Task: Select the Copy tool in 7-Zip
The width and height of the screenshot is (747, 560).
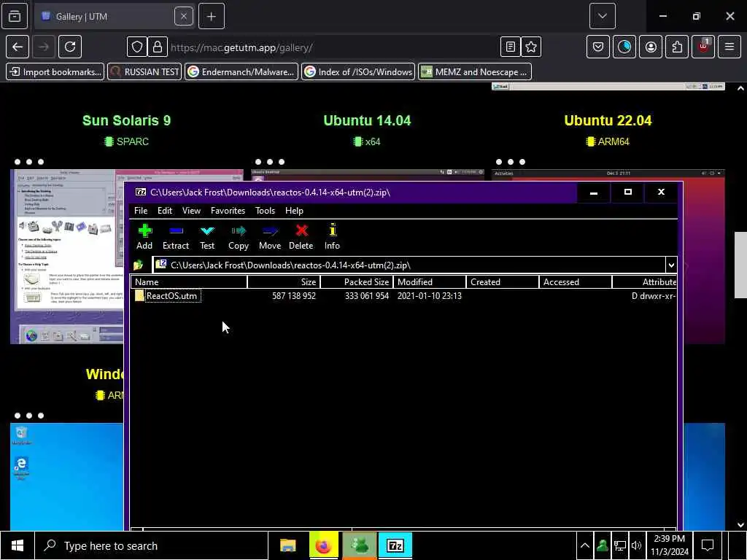Action: click(x=239, y=237)
